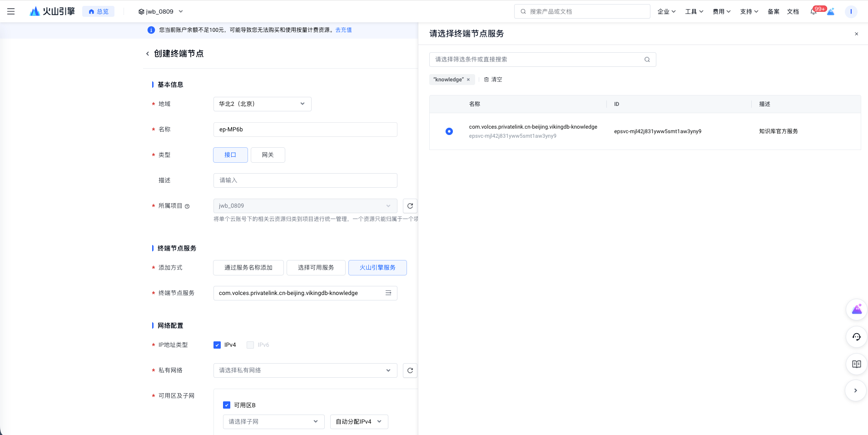Click the search magnifier in filter box

(x=647, y=60)
